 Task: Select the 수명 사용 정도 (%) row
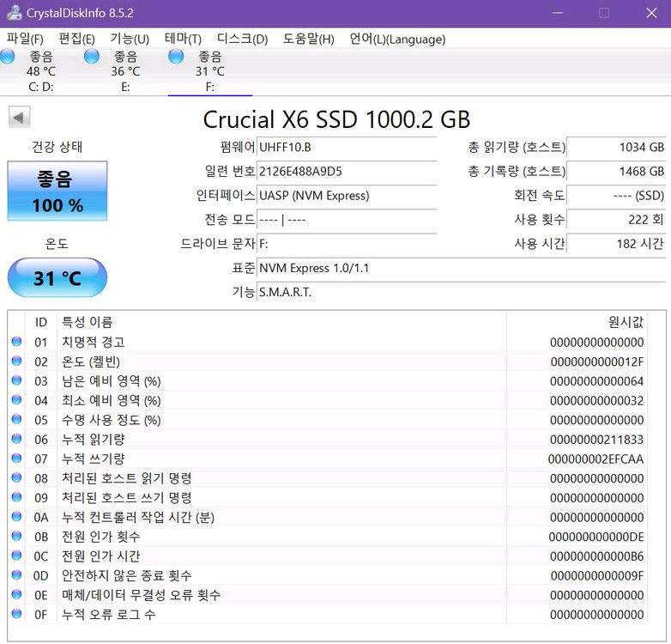tap(328, 420)
